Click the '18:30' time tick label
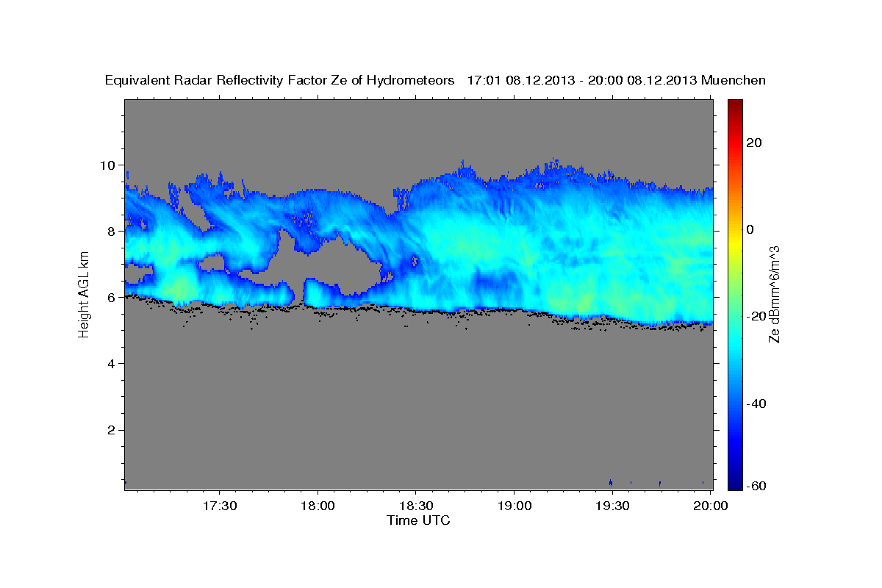The height and width of the screenshot is (588, 882). coord(416,506)
